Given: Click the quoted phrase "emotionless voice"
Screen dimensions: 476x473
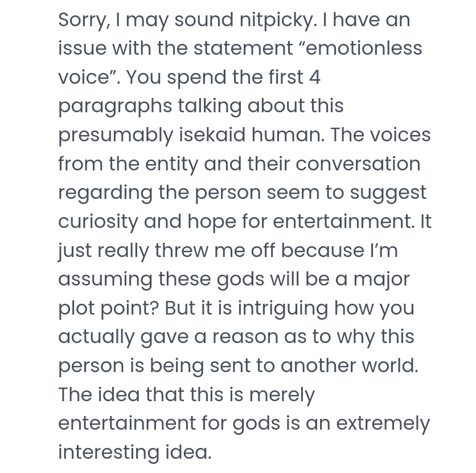Looking at the screenshot, I should pyautogui.click(x=364, y=48).
